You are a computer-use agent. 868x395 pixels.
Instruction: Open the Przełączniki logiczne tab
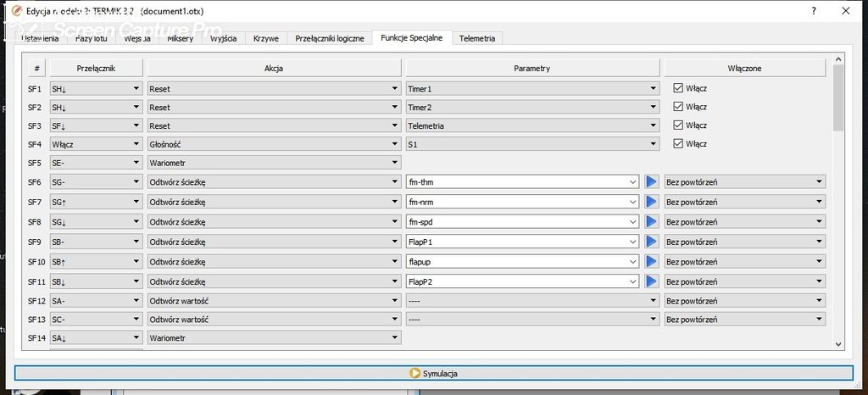(329, 38)
